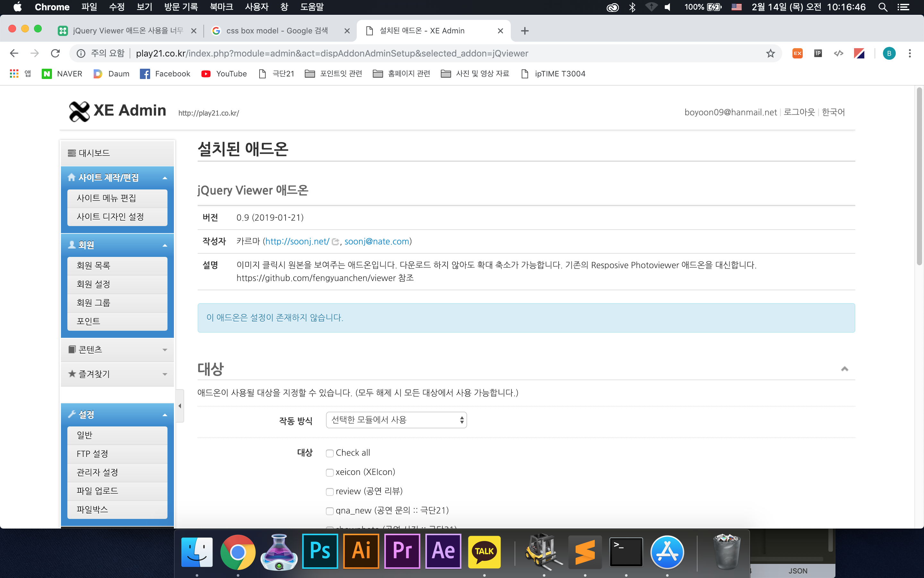Reload the current page
This screenshot has height=578, width=924.
click(56, 53)
